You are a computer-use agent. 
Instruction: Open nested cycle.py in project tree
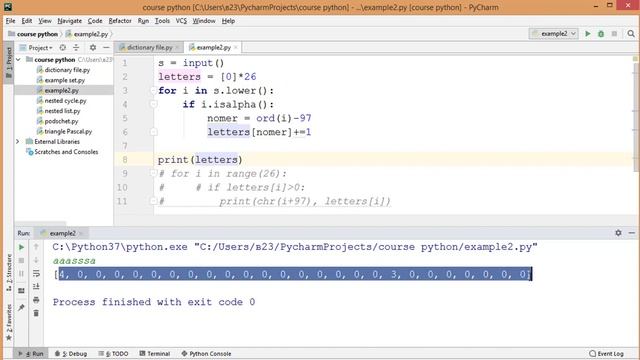click(65, 101)
